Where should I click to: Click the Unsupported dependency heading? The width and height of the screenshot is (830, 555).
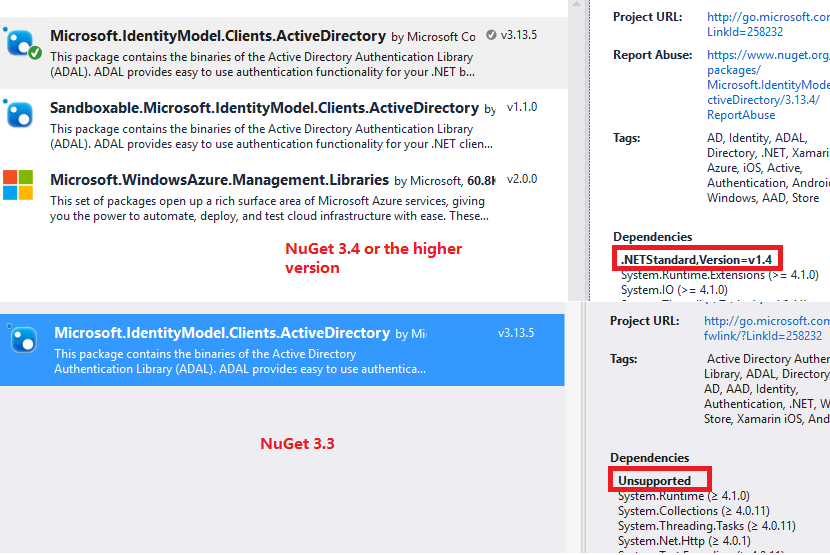[654, 481]
